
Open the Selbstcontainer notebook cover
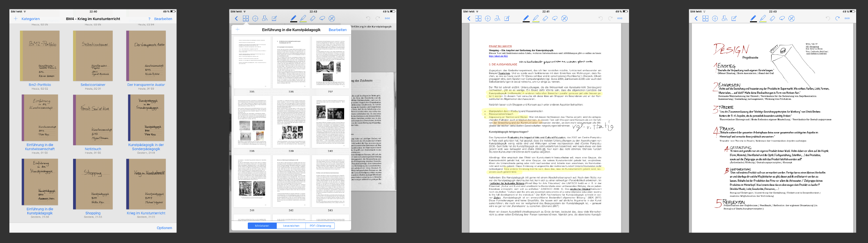[93, 56]
